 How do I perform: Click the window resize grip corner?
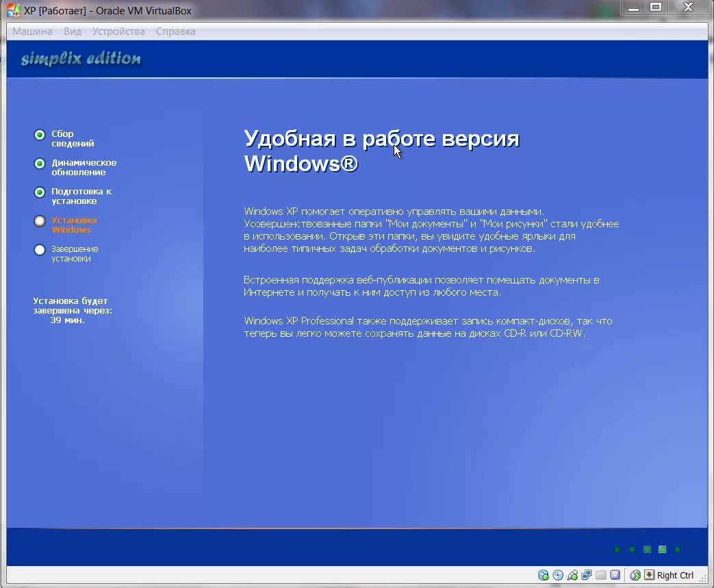pyautogui.click(x=703, y=577)
